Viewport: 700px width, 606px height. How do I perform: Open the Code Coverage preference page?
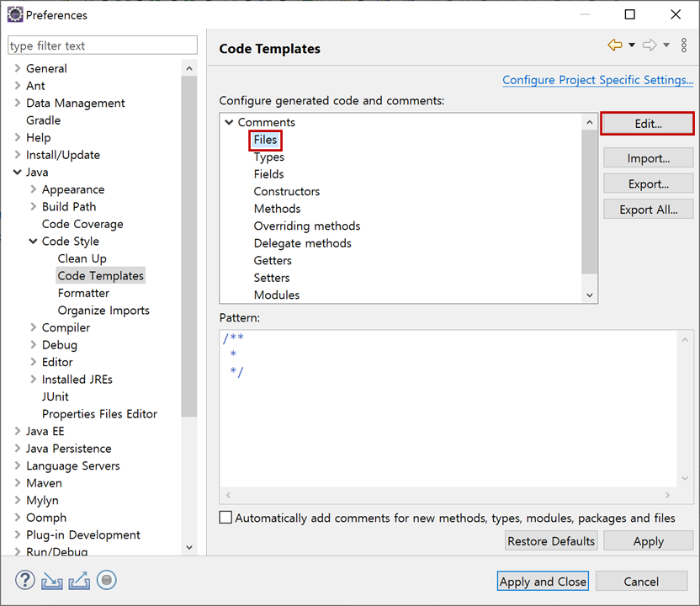(x=82, y=224)
